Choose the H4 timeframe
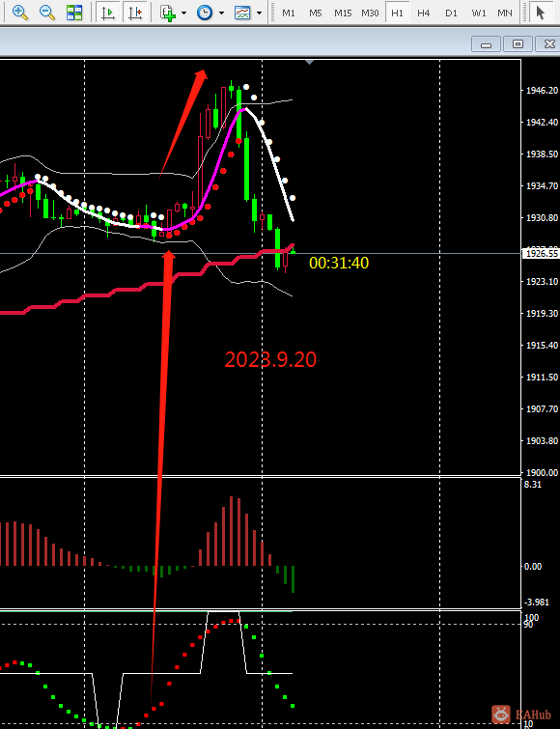560x729 pixels. 423,13
